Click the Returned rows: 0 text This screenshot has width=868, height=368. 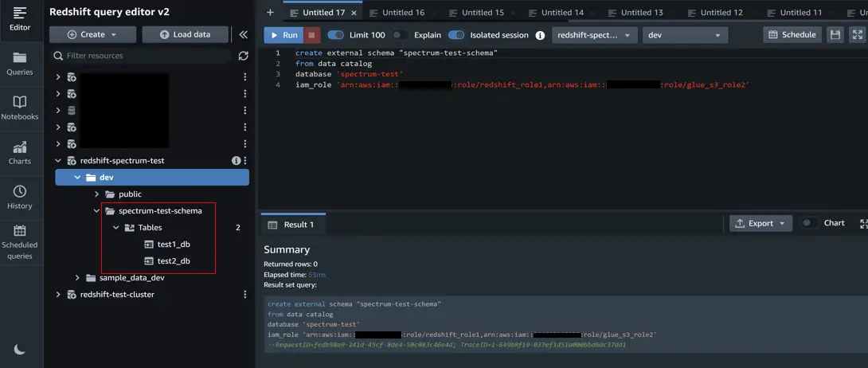[291, 264]
